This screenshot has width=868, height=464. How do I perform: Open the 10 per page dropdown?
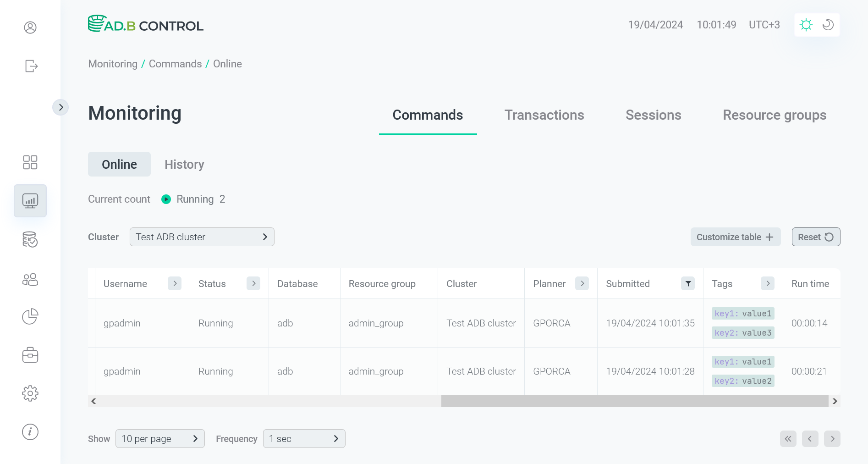click(160, 439)
